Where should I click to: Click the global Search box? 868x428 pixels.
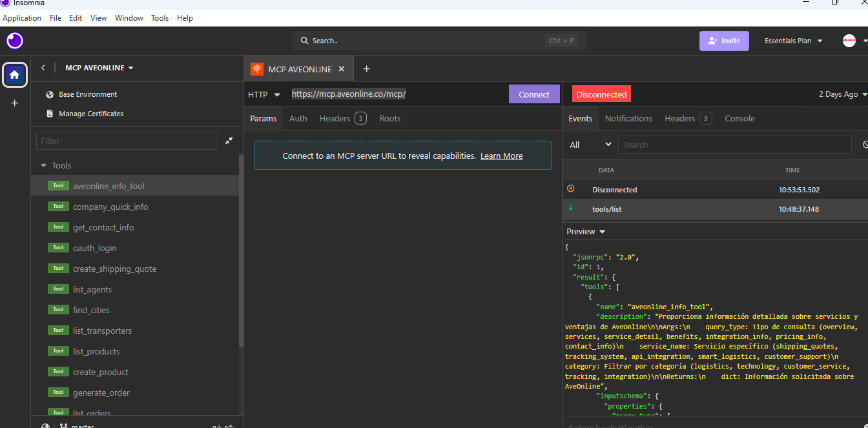click(x=439, y=41)
